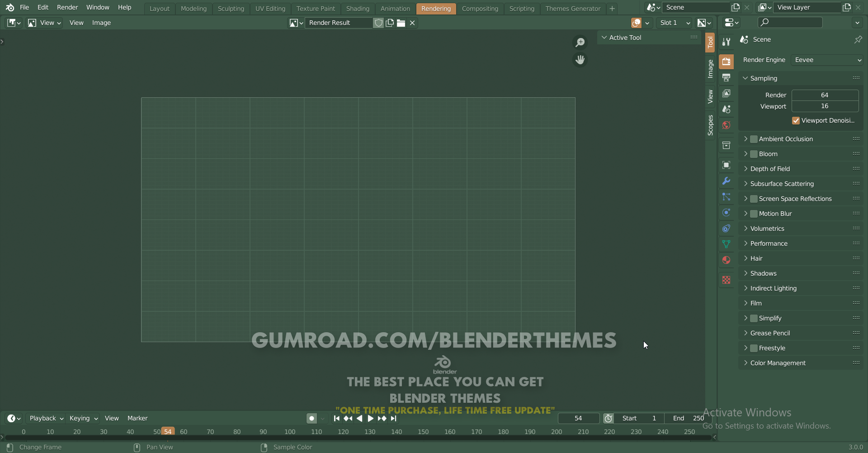Unlink the Render Result image
Screen dimensions: 868x453
click(412, 23)
